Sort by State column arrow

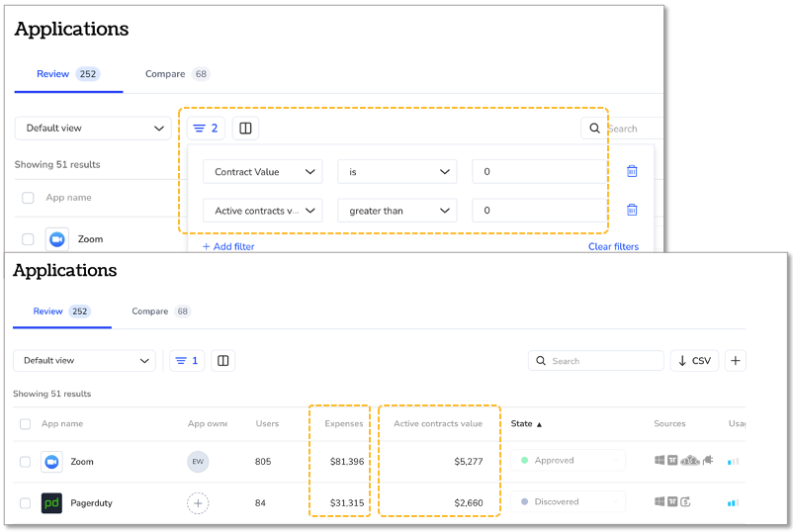click(539, 424)
